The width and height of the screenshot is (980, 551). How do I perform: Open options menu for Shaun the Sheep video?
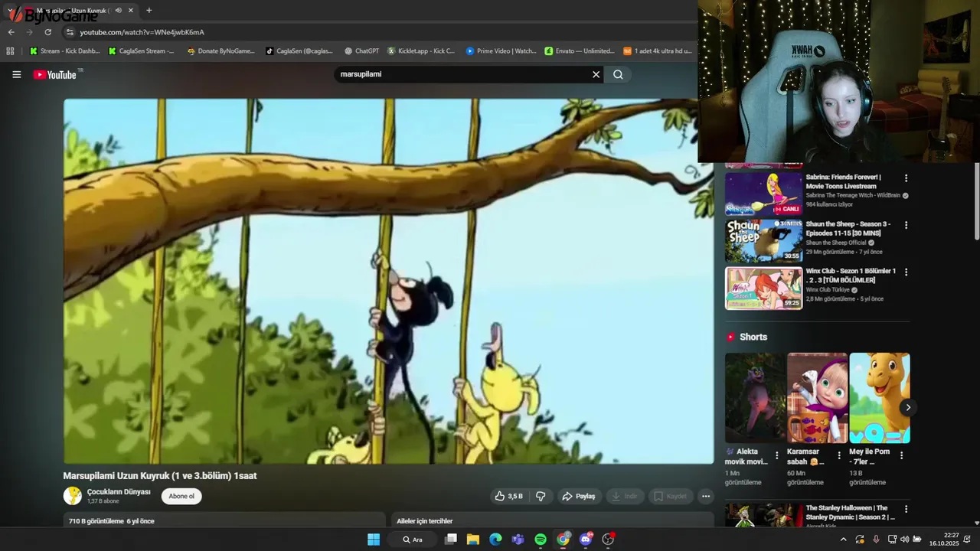(x=906, y=225)
